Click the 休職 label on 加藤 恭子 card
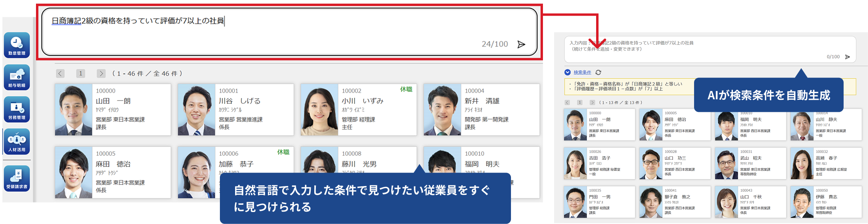 (x=283, y=152)
